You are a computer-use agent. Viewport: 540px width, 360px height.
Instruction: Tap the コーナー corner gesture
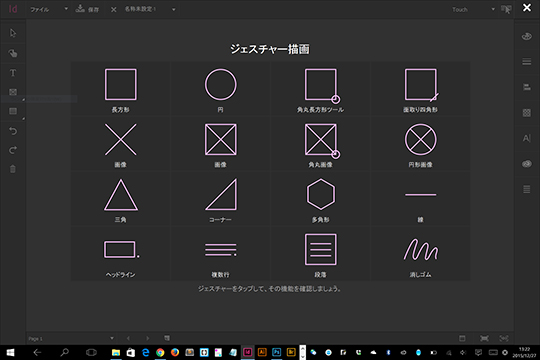coord(220,199)
